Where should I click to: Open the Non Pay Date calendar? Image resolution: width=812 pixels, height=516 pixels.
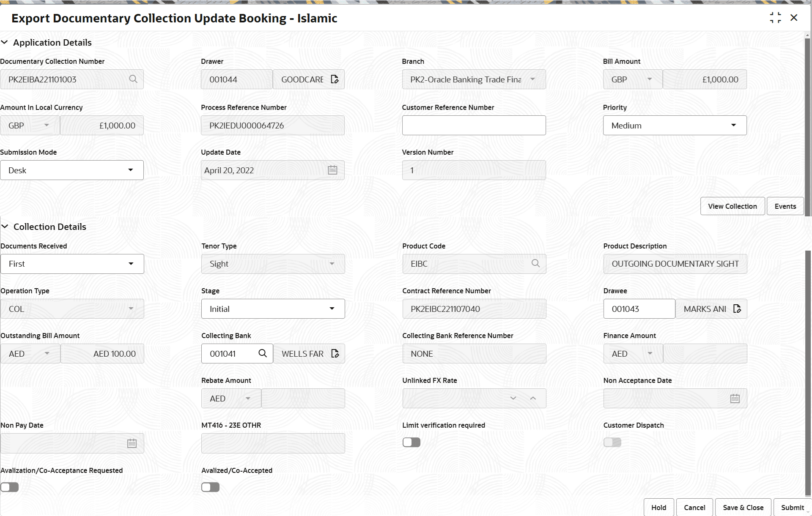point(132,443)
